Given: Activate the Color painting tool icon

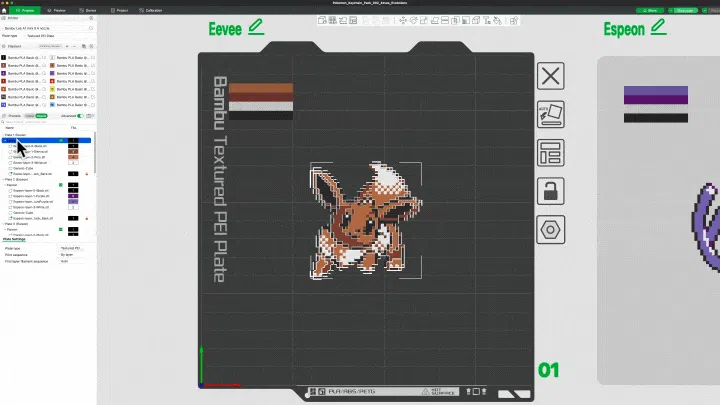Looking at the screenshot, I should point(497,20).
